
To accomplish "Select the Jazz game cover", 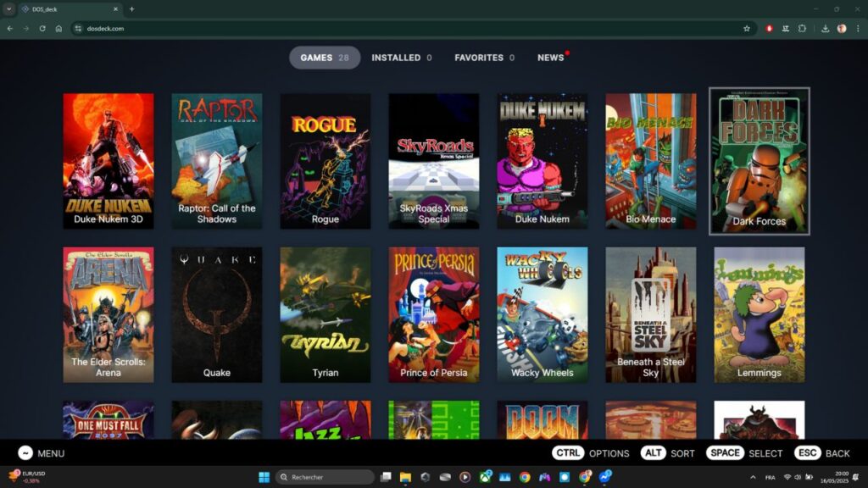I will point(325,420).
